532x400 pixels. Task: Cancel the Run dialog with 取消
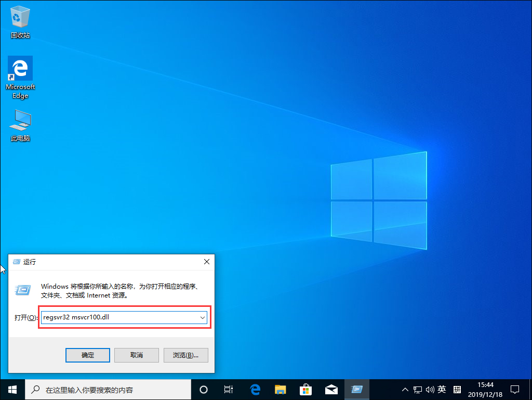coord(136,355)
